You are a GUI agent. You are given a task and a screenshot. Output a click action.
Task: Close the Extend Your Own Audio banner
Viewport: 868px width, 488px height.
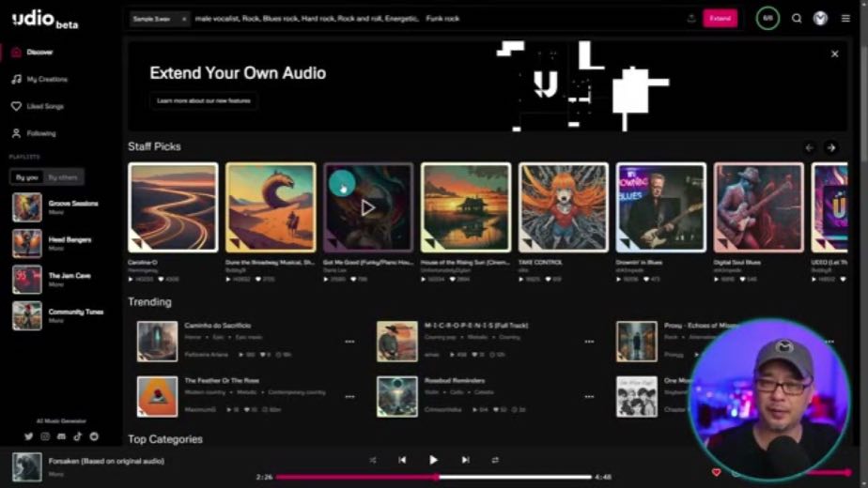tap(834, 53)
